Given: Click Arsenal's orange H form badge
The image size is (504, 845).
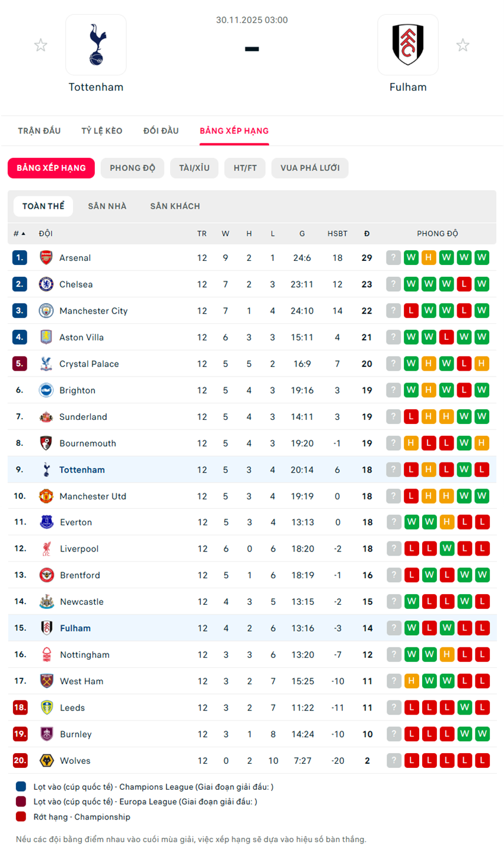Looking at the screenshot, I should (429, 258).
